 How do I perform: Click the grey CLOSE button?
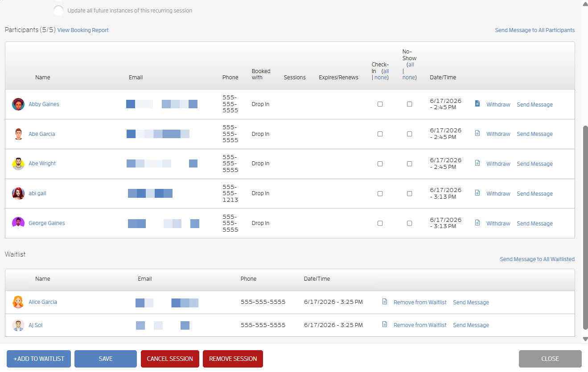[550, 359]
